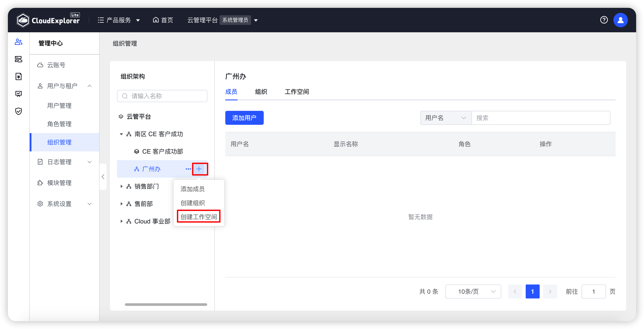The image size is (644, 329).
Task: Open the 产品服务 menu
Action: click(119, 20)
